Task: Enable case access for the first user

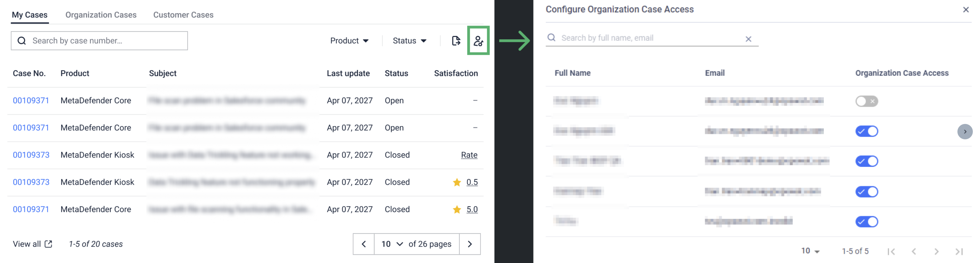Action: (x=866, y=101)
